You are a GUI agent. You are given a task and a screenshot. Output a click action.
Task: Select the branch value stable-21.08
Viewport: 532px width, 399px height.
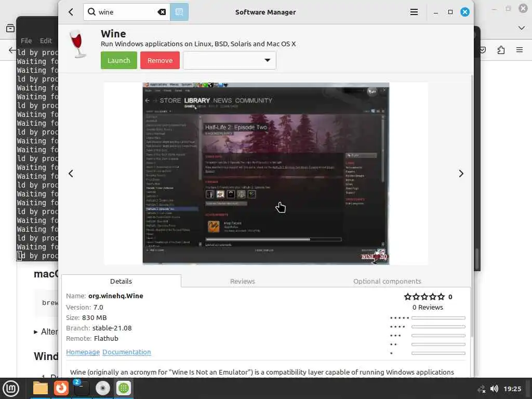112,328
